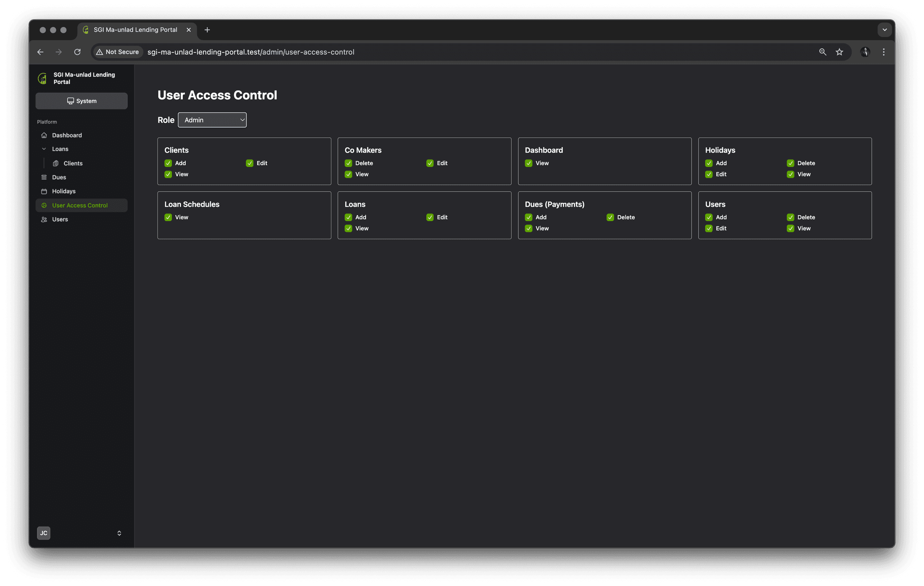Viewport: 924px width, 586px height.
Task: Expand the user menu chevrons at sidebar bottom
Action: [x=119, y=533]
